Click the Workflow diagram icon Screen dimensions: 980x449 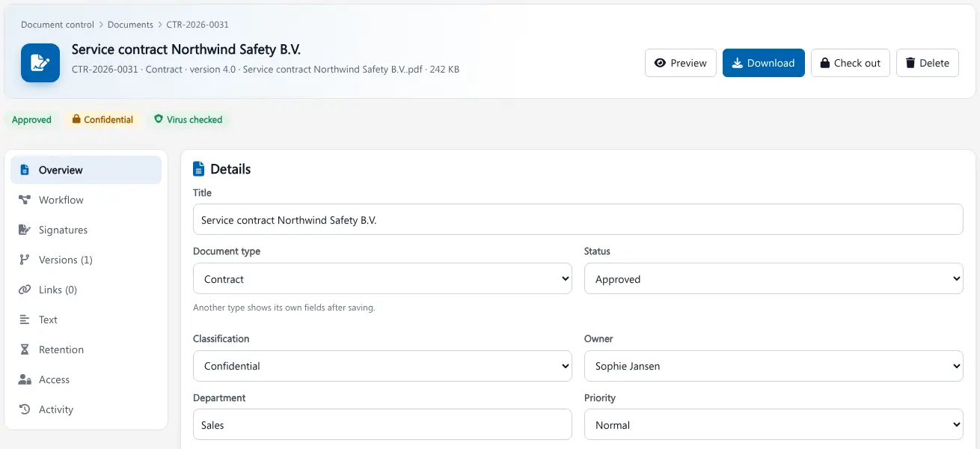(25, 200)
